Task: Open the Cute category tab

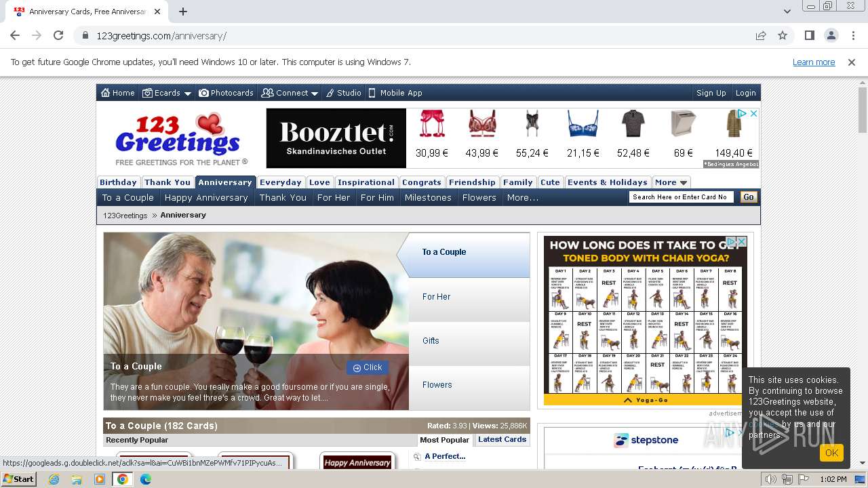Action: coord(550,182)
